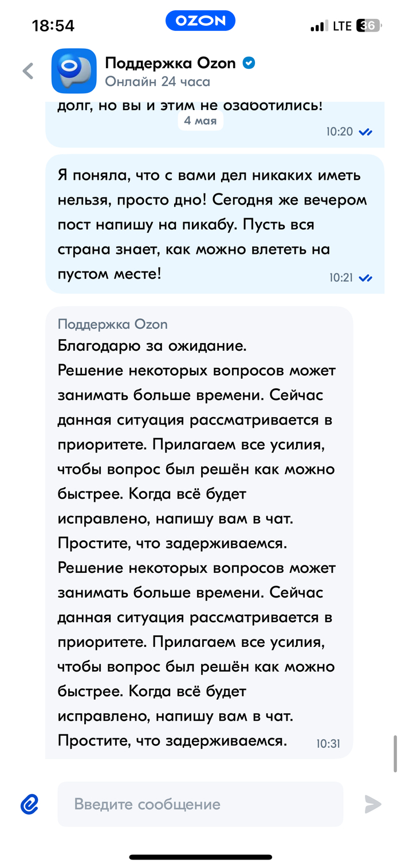Viewport: 401px width, 868px height.
Task: Tap the cellular signal strength bars
Action: point(318,26)
